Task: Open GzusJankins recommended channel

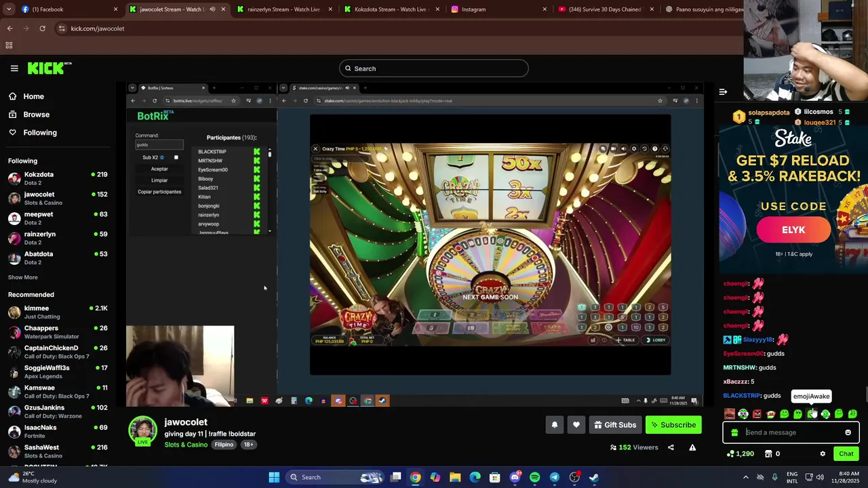Action: click(58, 411)
